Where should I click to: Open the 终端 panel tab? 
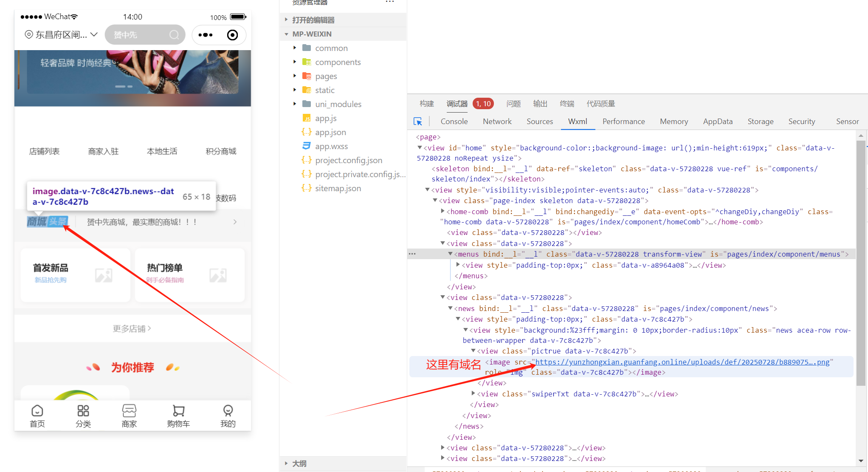(567, 104)
